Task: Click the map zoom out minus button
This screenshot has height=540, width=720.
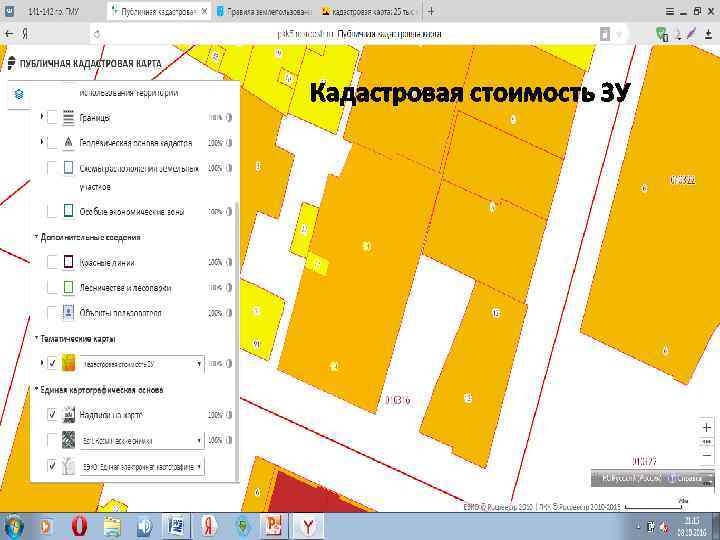Action: tap(707, 456)
